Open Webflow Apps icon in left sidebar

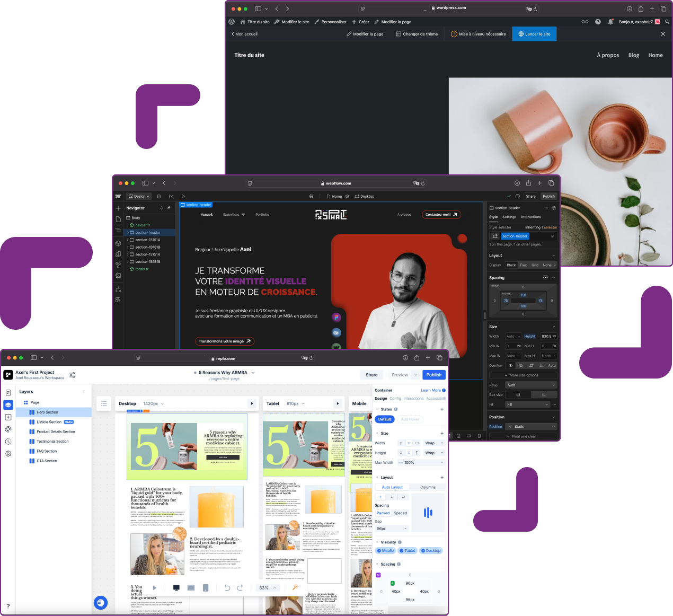pyautogui.click(x=118, y=300)
